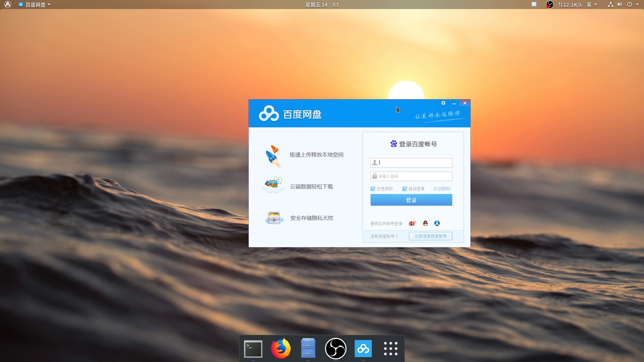Image resolution: width=644 pixels, height=362 pixels.
Task: Click the QQ penguin login icon
Action: coord(425,223)
